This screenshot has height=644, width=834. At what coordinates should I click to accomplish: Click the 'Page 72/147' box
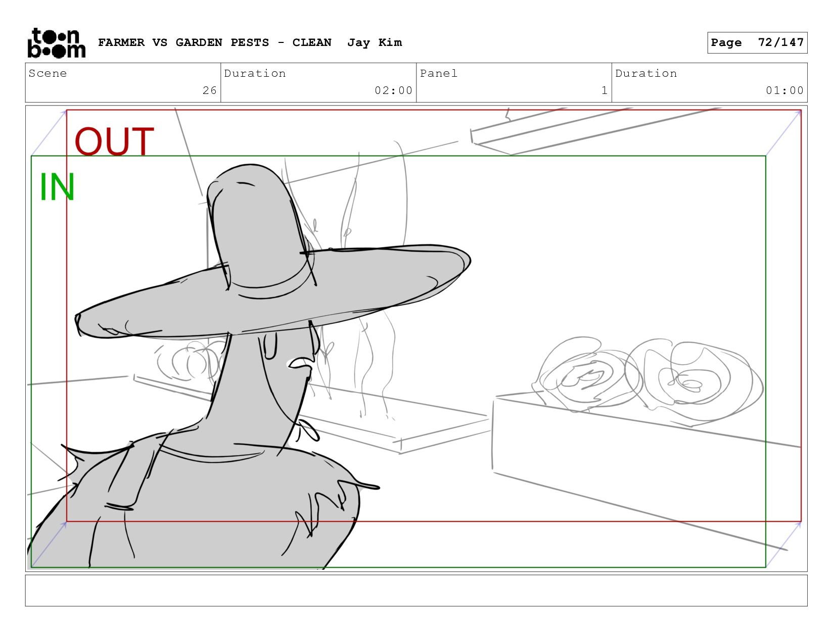tap(757, 42)
